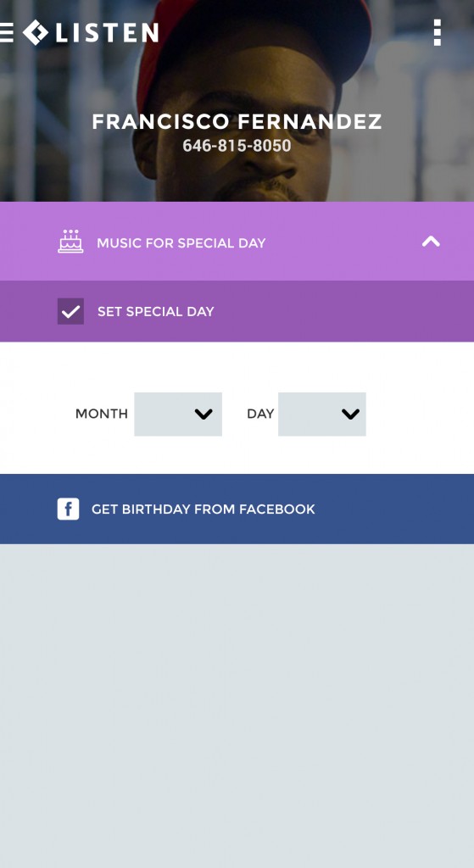
Task: Tap the contact profile photo
Action: 237,100
